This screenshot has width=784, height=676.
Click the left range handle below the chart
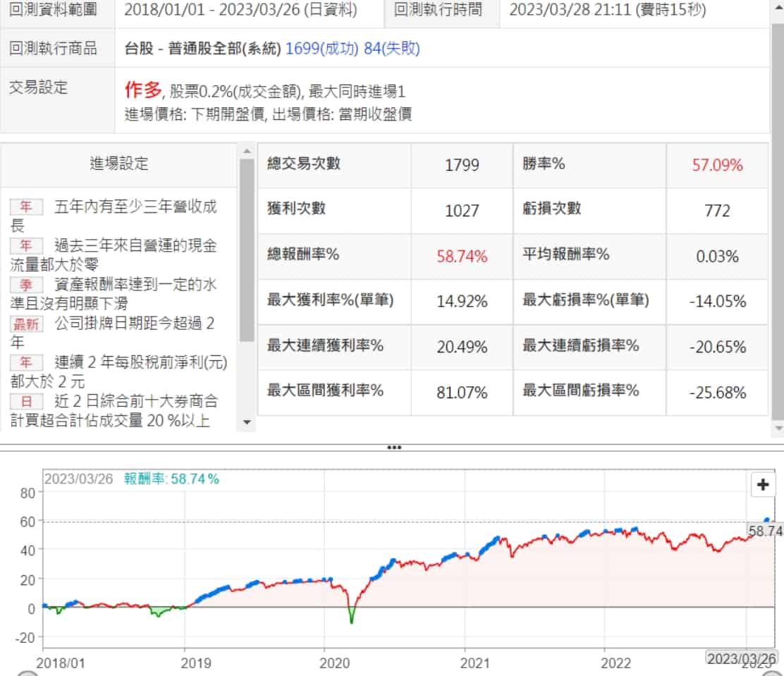coord(27,673)
